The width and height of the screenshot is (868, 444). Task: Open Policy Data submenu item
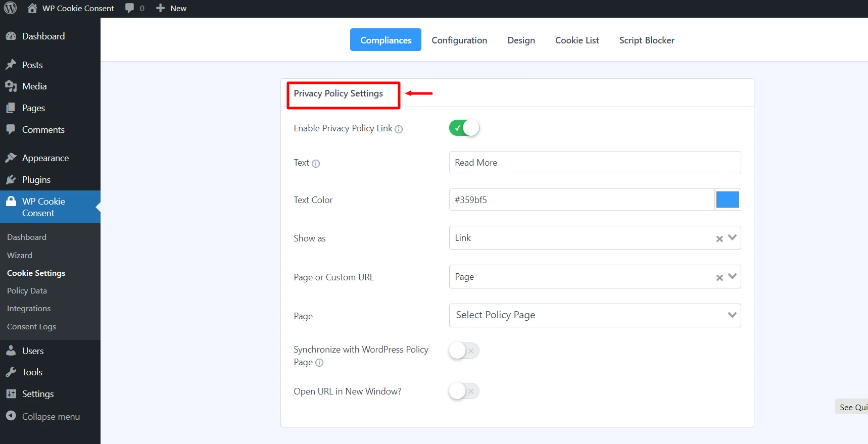pyautogui.click(x=27, y=290)
